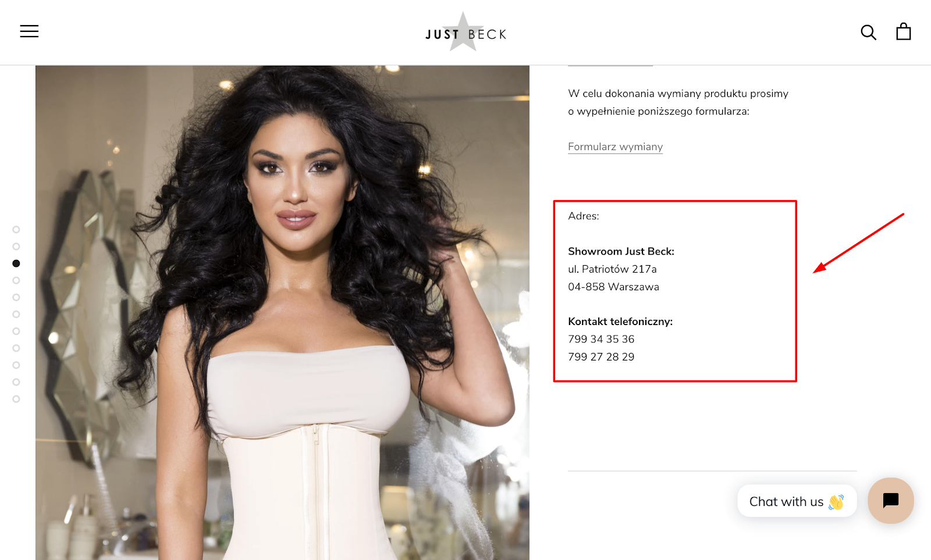Select the ninth image pagination dot
Image resolution: width=931 pixels, height=560 pixels.
[x=16, y=365]
